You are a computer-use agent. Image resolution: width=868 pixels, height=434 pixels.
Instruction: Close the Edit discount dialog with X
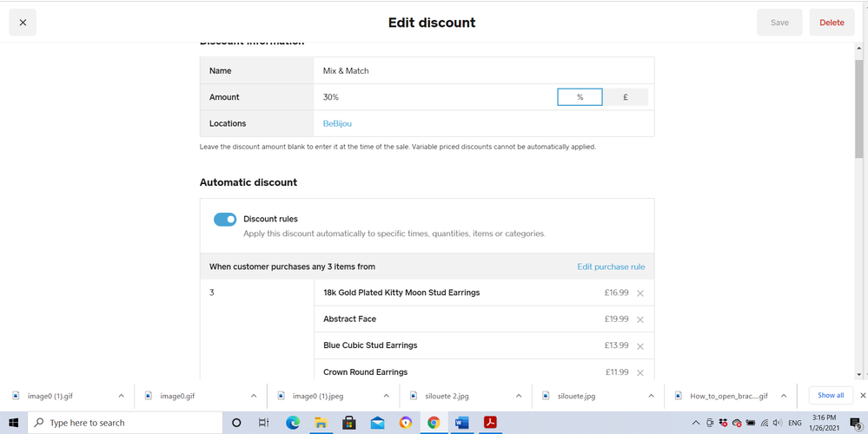[x=23, y=23]
